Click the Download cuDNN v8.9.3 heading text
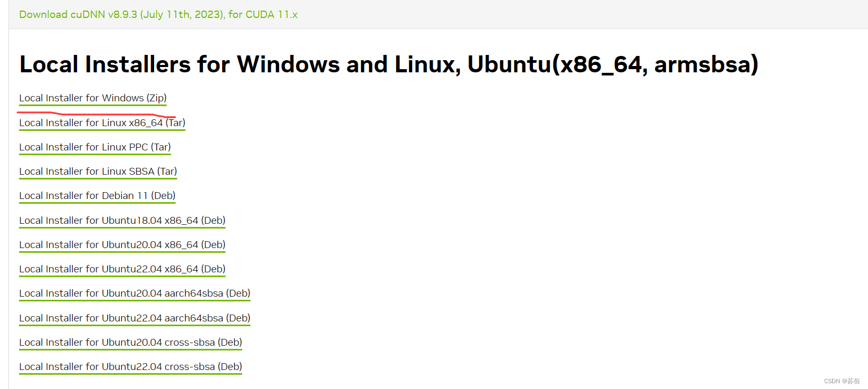868x389 pixels. (158, 14)
